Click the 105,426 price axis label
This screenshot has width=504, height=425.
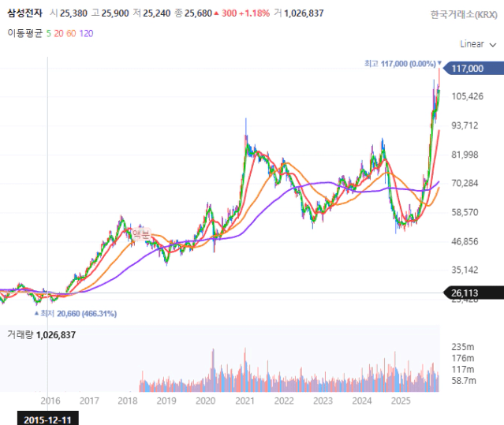point(468,96)
